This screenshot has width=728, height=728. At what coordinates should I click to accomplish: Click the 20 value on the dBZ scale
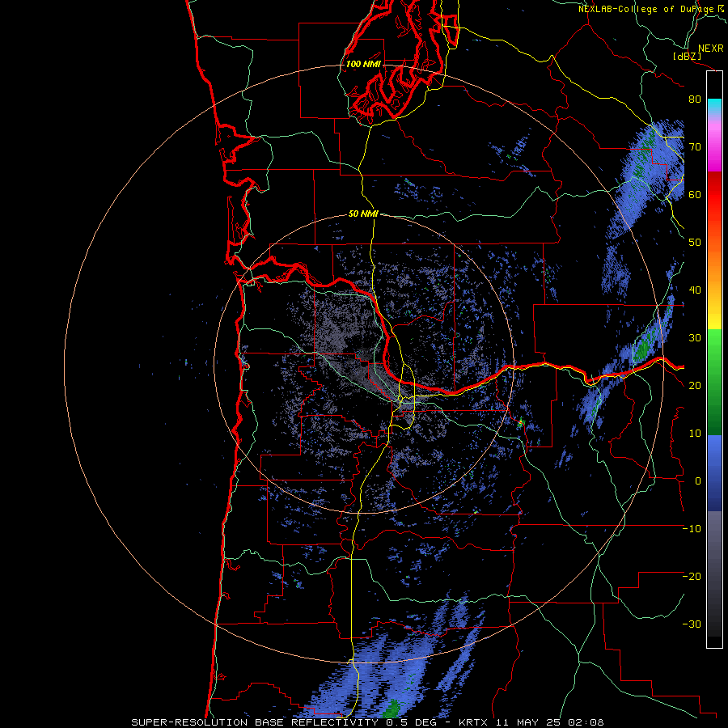tap(695, 386)
